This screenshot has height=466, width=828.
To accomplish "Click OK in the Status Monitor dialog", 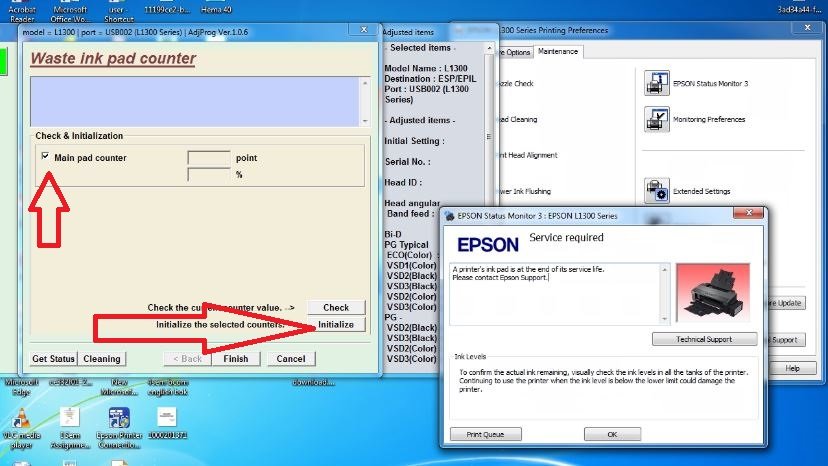I will click(x=612, y=434).
